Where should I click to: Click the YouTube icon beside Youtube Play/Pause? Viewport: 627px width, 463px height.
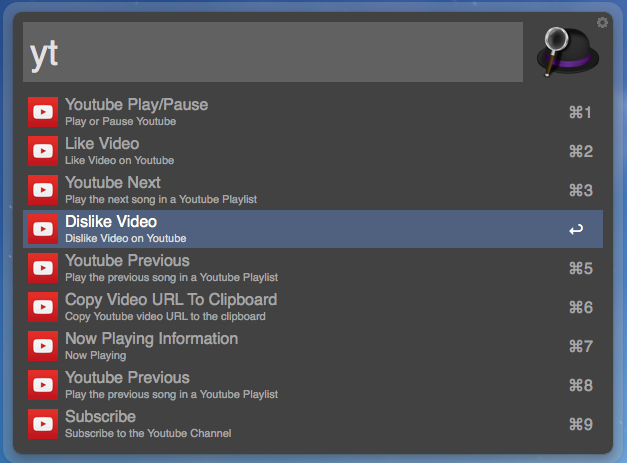(43, 112)
